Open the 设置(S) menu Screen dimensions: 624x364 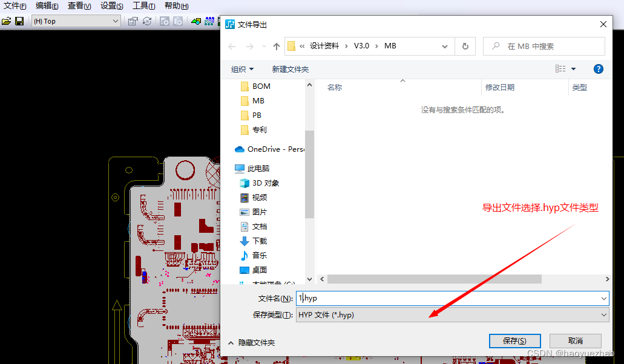coord(112,6)
